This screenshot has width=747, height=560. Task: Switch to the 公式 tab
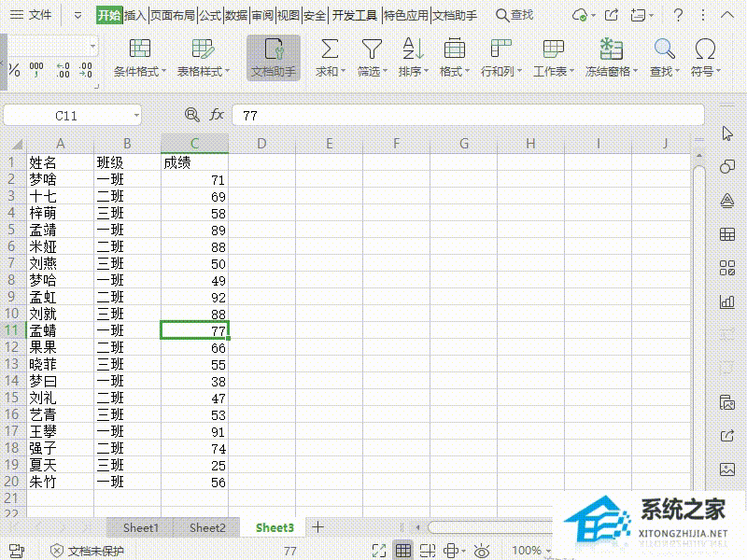point(210,16)
